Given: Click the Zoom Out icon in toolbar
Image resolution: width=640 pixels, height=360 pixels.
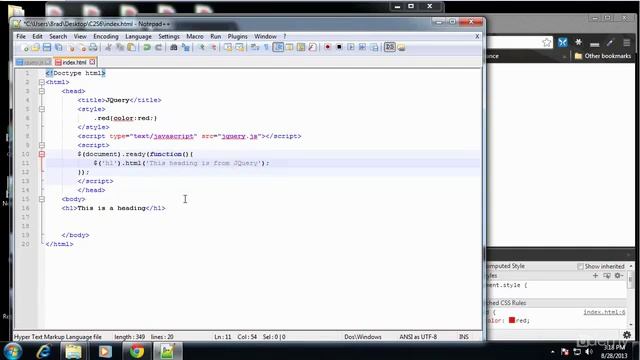Looking at the screenshot, I should point(213,47).
